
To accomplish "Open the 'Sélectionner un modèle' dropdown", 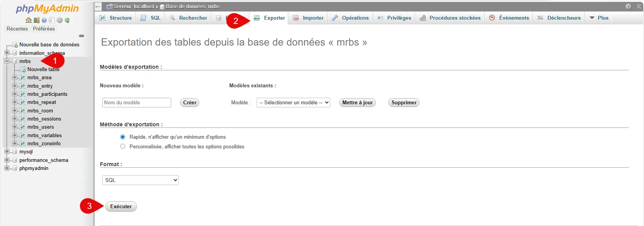I will coord(293,102).
